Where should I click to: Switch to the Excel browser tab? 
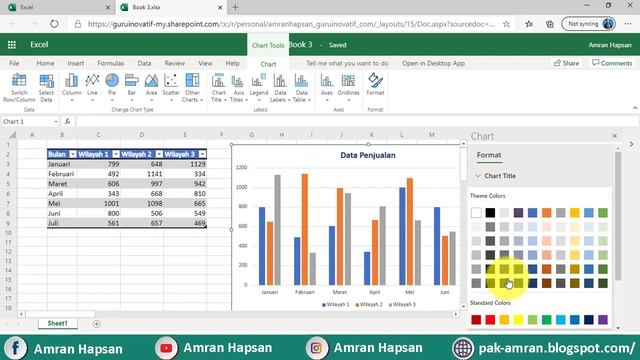(x=59, y=7)
